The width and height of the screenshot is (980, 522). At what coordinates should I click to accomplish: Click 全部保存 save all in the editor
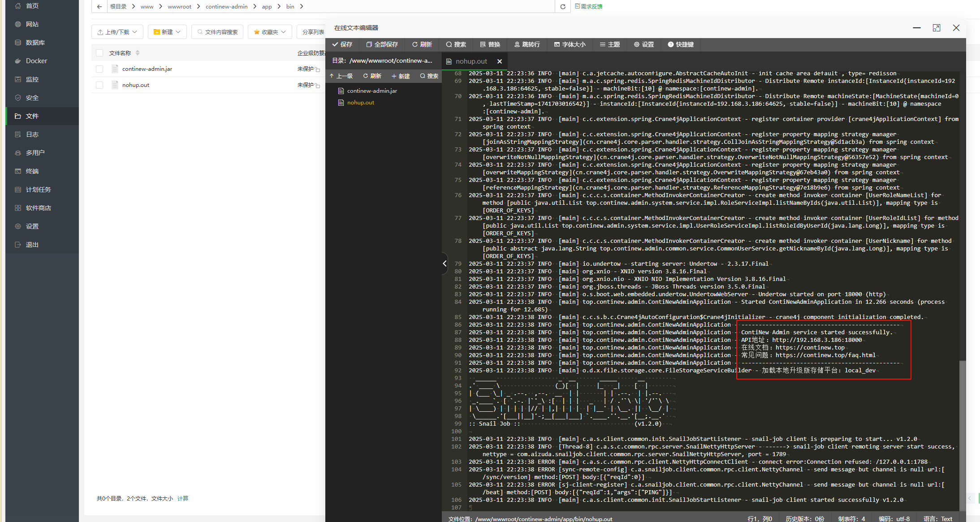[382, 44]
